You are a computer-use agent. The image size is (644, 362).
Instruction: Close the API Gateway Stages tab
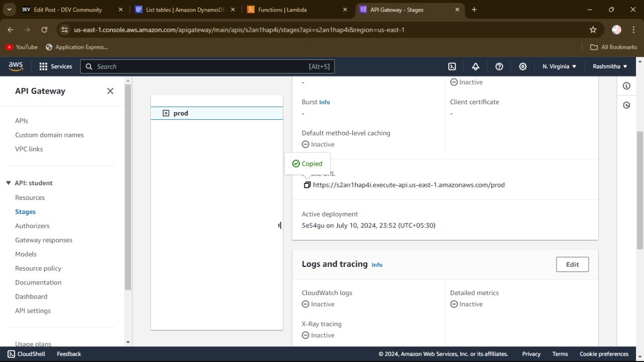pos(457,10)
